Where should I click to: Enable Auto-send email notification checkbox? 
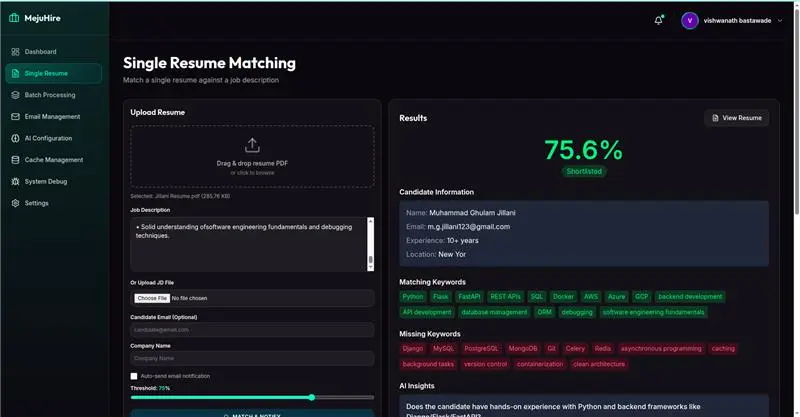click(x=134, y=376)
